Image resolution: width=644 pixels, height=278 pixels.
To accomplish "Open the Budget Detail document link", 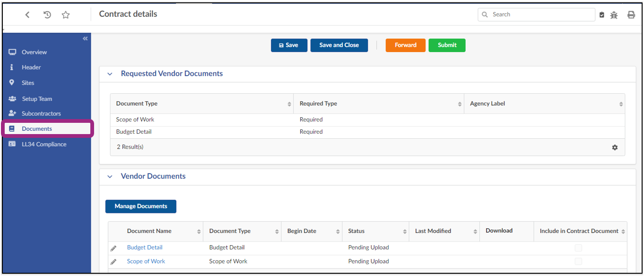I will point(145,248).
